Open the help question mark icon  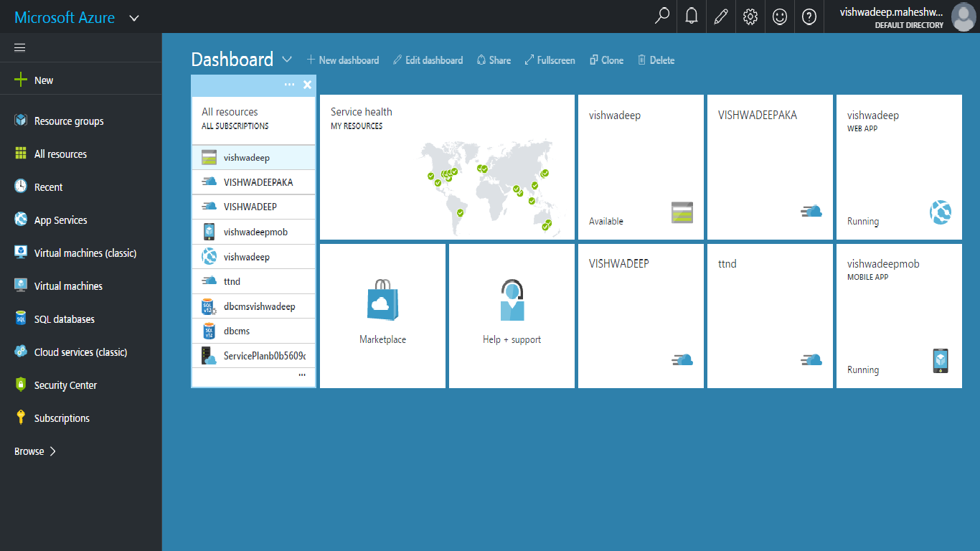tap(809, 17)
